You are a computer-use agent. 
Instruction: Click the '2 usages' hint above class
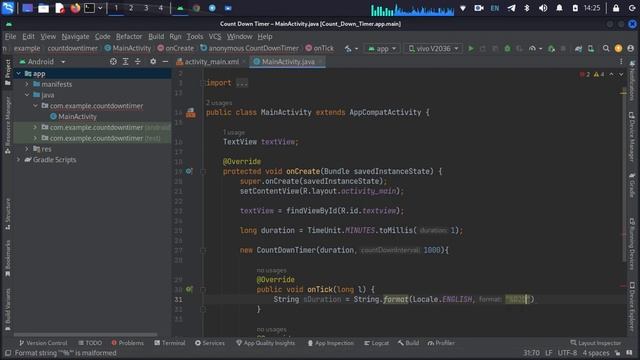(x=219, y=103)
